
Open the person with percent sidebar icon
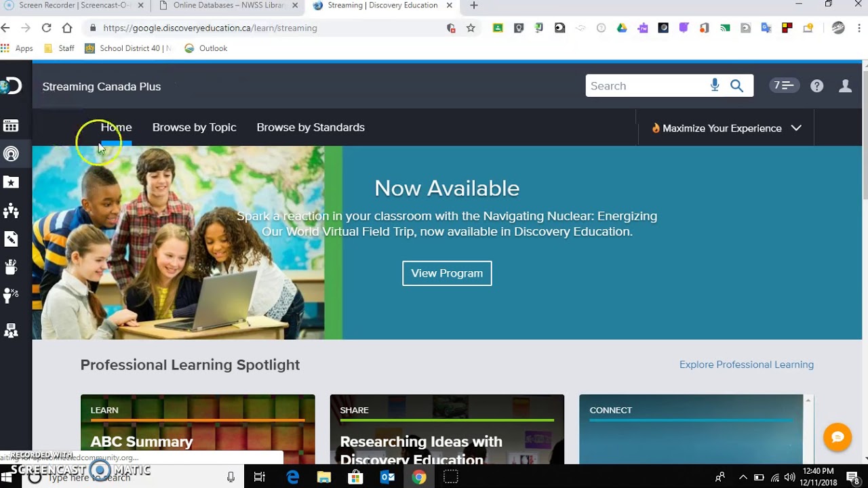11,296
